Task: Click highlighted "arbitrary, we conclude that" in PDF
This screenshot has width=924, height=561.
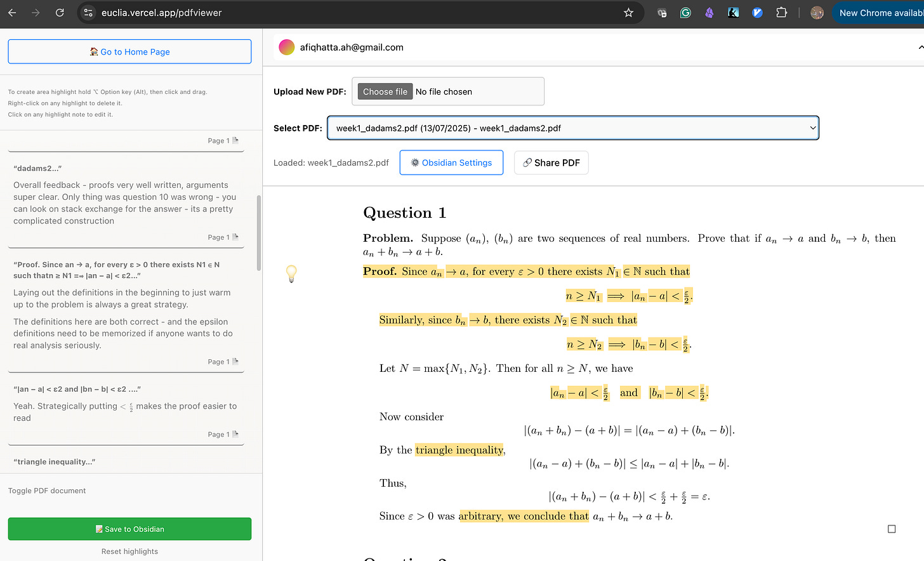Action: click(524, 516)
